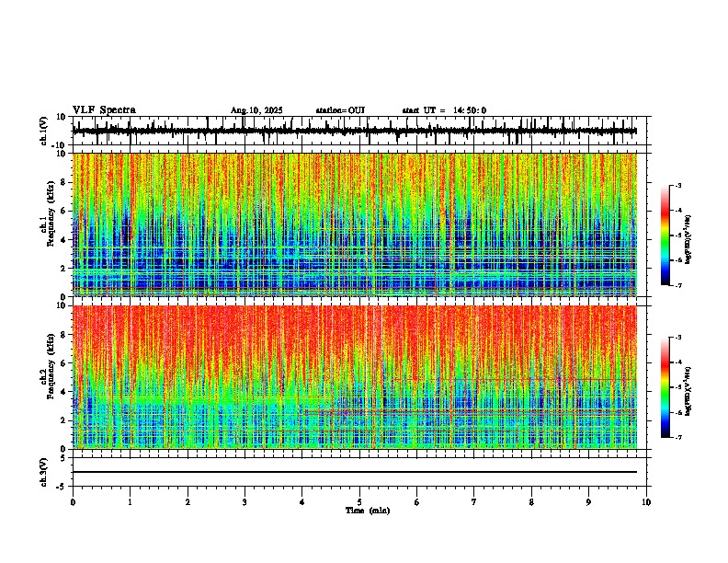
Task: Click the ch.2 color bar log(PSD) units label
Action: (x=688, y=392)
